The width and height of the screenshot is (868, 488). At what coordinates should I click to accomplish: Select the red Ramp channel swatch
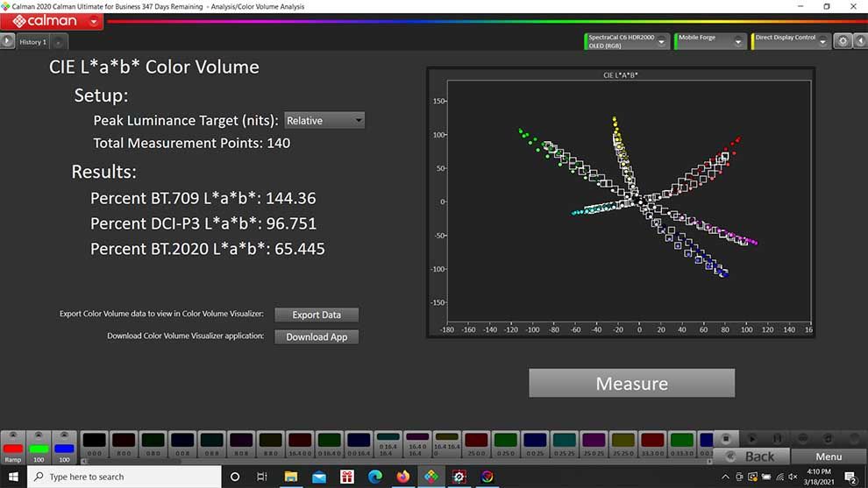pos(13,448)
